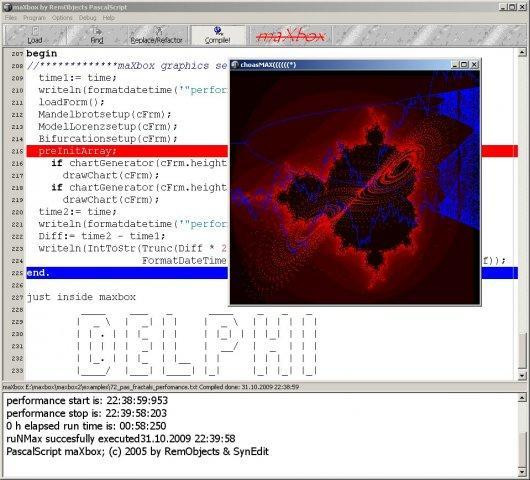Click '0 h elapsed run time' output line
Viewport: 530px width, 480px height.
(86, 426)
